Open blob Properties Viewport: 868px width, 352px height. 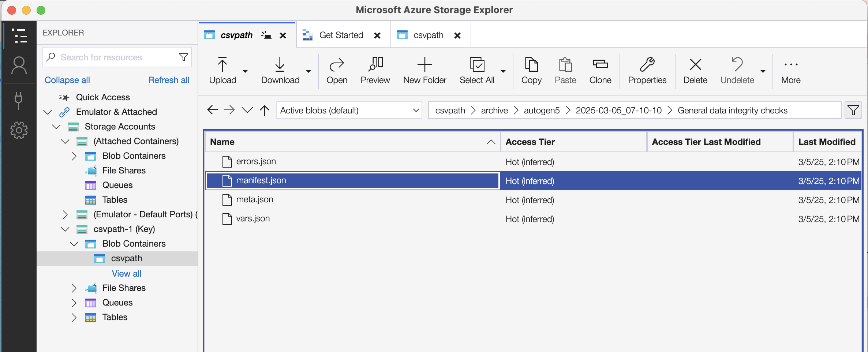coord(647,70)
